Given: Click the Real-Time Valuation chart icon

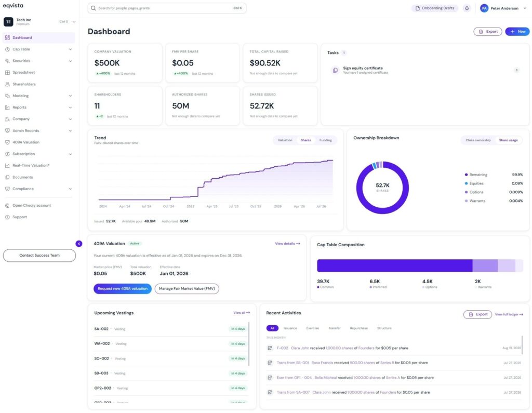Looking at the screenshot, I should [x=7, y=166].
